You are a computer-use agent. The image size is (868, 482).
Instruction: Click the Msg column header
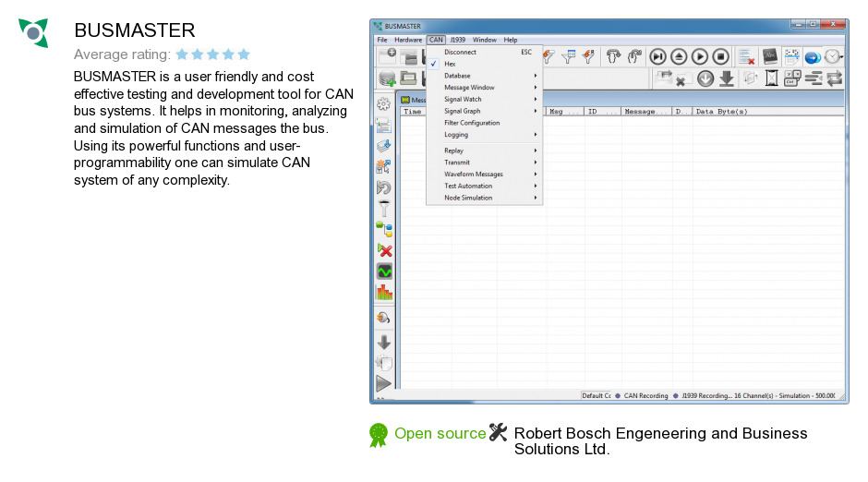click(564, 111)
